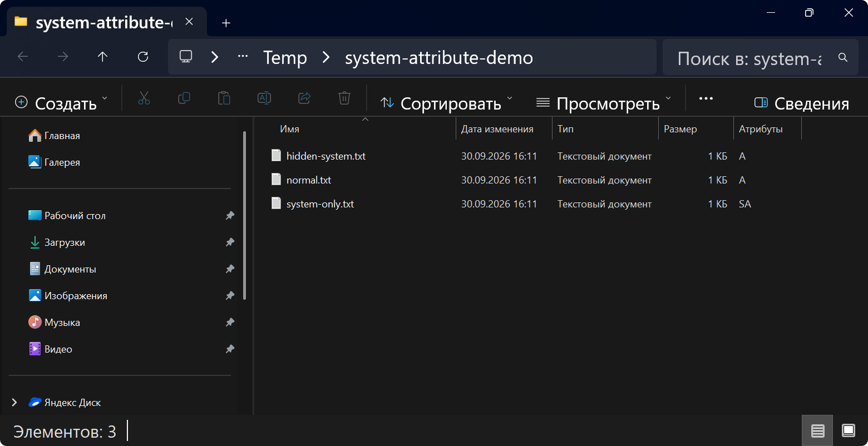This screenshot has height=446, width=868.
Task: Toggle the Сведения details pane
Action: [x=801, y=103]
